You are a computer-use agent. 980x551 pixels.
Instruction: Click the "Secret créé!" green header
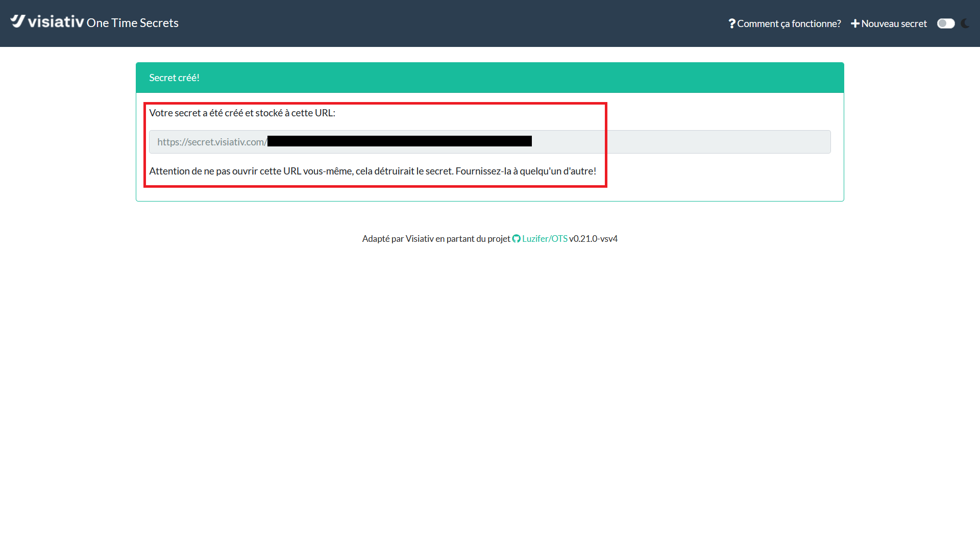click(489, 78)
